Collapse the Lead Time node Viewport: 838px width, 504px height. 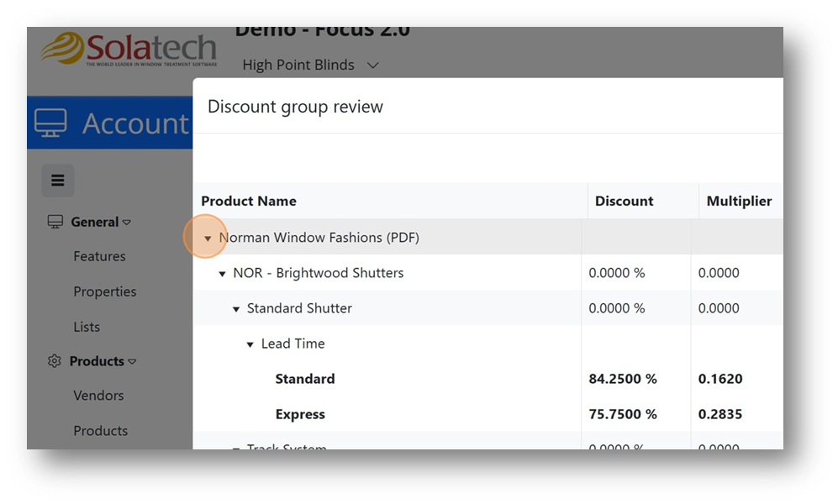[x=250, y=344]
